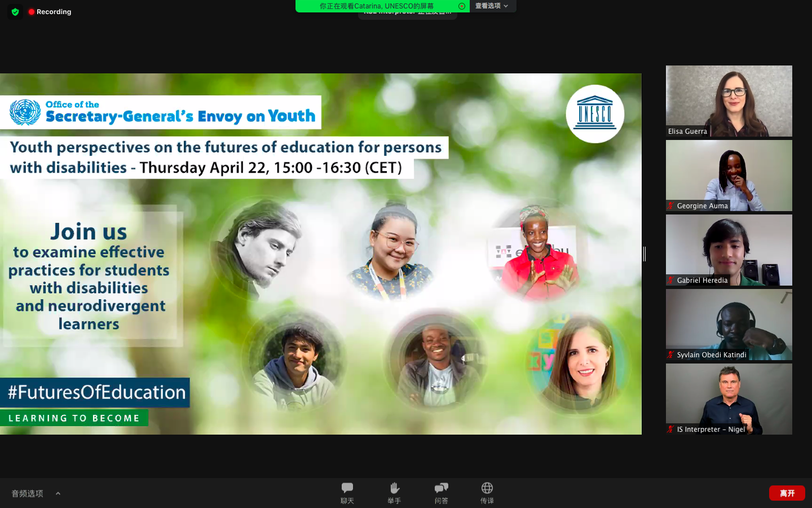Open the Q&A (问答) panel
The width and height of the screenshot is (812, 508).
tap(442, 493)
